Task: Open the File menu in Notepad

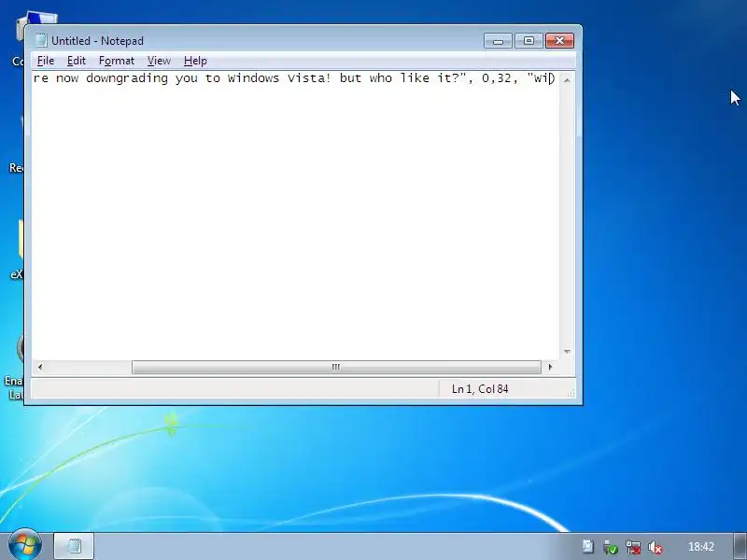Action: (46, 61)
